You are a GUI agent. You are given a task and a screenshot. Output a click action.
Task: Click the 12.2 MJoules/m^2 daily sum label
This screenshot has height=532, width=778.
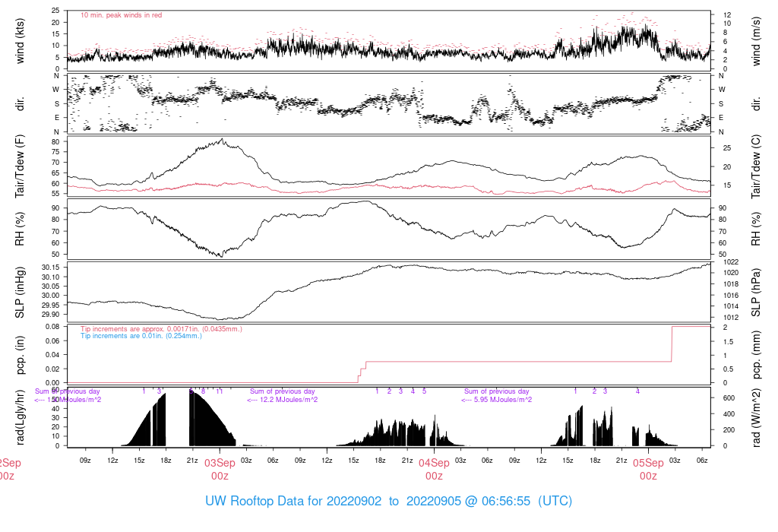click(x=283, y=400)
